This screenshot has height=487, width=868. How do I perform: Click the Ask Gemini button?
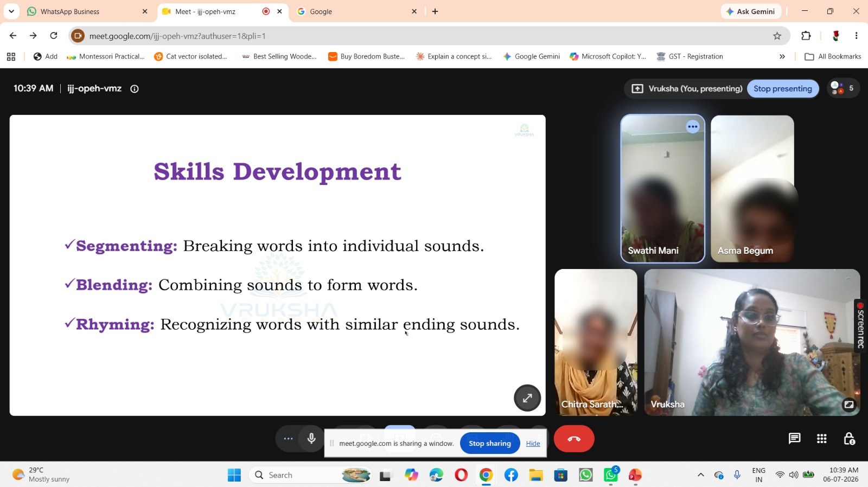coord(751,11)
